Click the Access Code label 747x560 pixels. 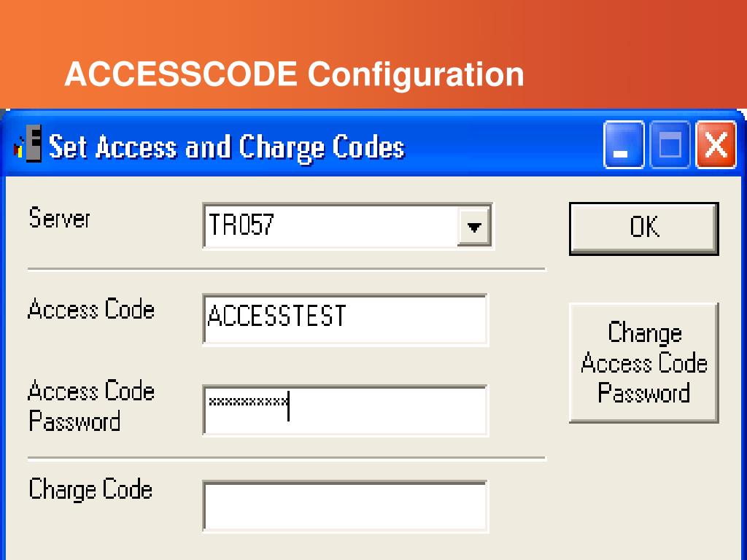point(91,308)
